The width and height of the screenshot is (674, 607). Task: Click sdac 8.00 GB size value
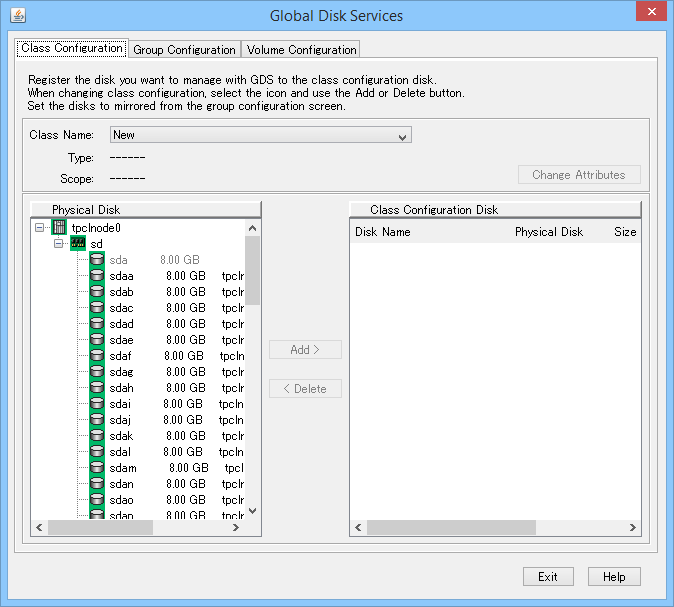[186, 307]
